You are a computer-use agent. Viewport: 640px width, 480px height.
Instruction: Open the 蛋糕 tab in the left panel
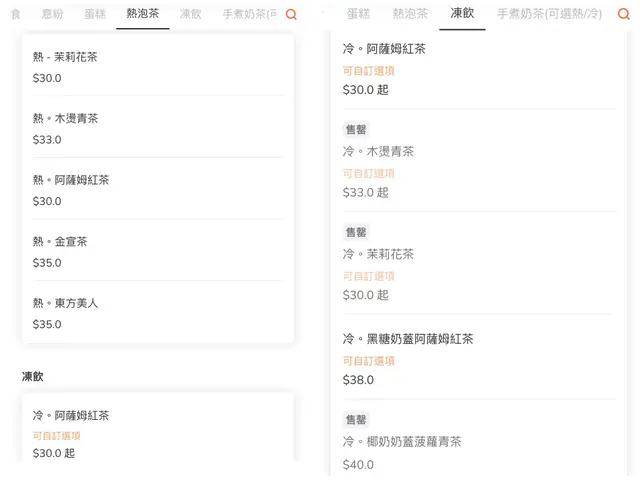(x=95, y=15)
